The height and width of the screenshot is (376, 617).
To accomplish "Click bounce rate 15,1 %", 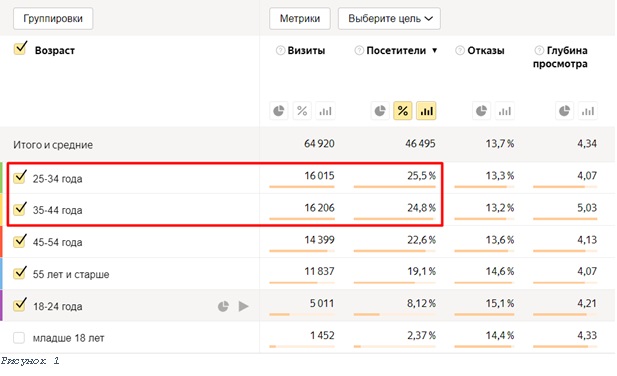I will click(x=500, y=303).
